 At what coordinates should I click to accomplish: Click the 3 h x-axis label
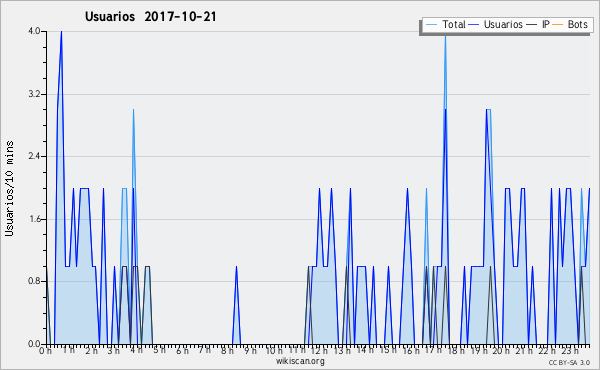coord(114,351)
